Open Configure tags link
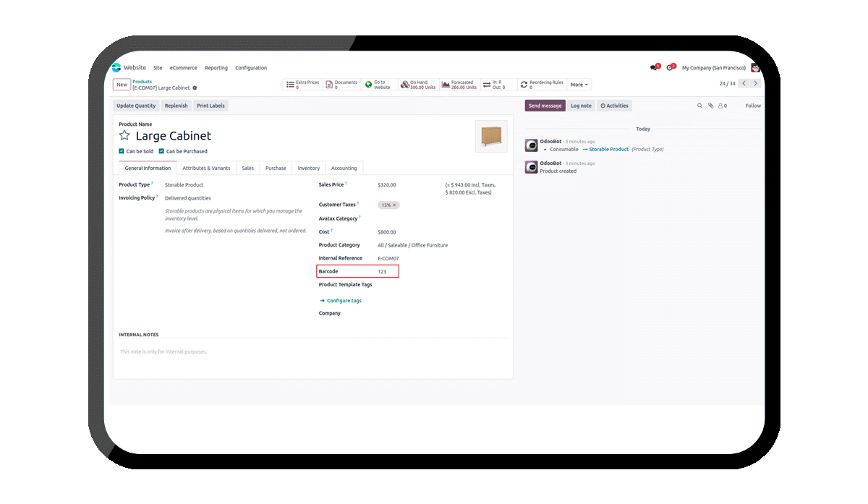Screen dimensions: 868x504 click(341, 301)
